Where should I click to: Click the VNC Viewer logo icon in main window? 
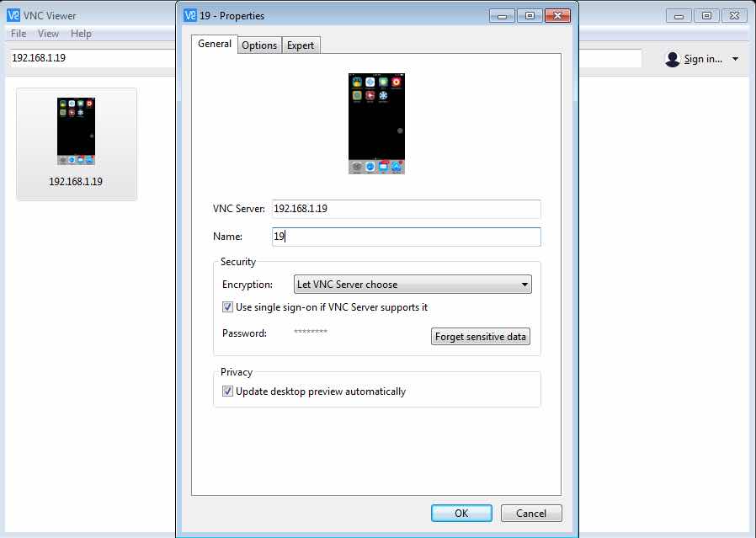pyautogui.click(x=13, y=15)
